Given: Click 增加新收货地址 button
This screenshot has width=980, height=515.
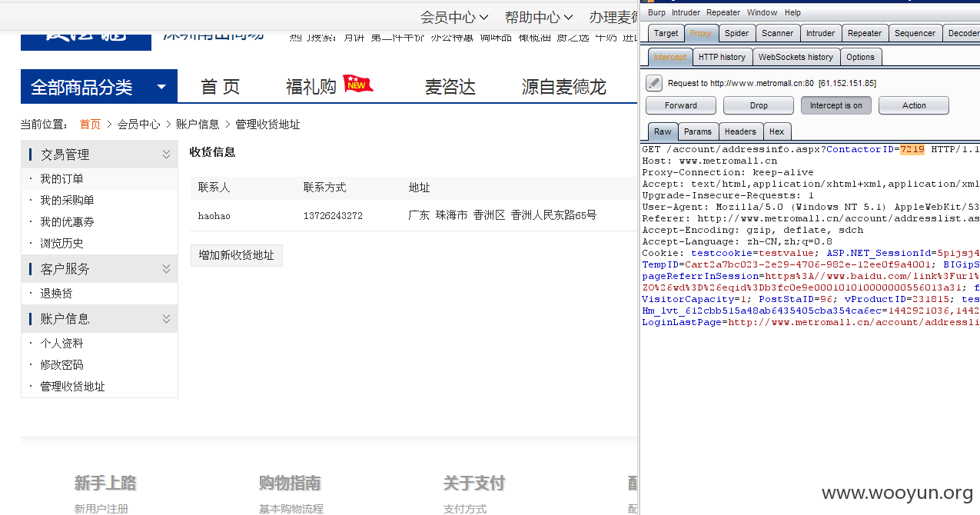Looking at the screenshot, I should 237,255.
